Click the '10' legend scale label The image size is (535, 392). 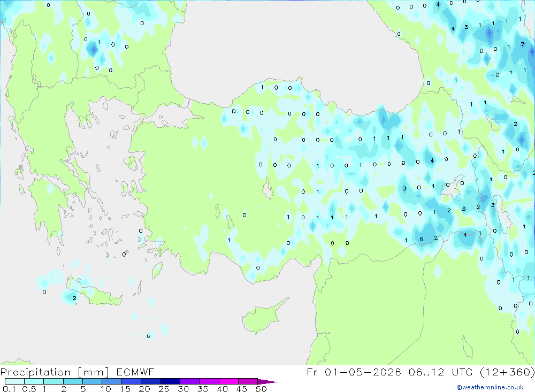pos(106,389)
